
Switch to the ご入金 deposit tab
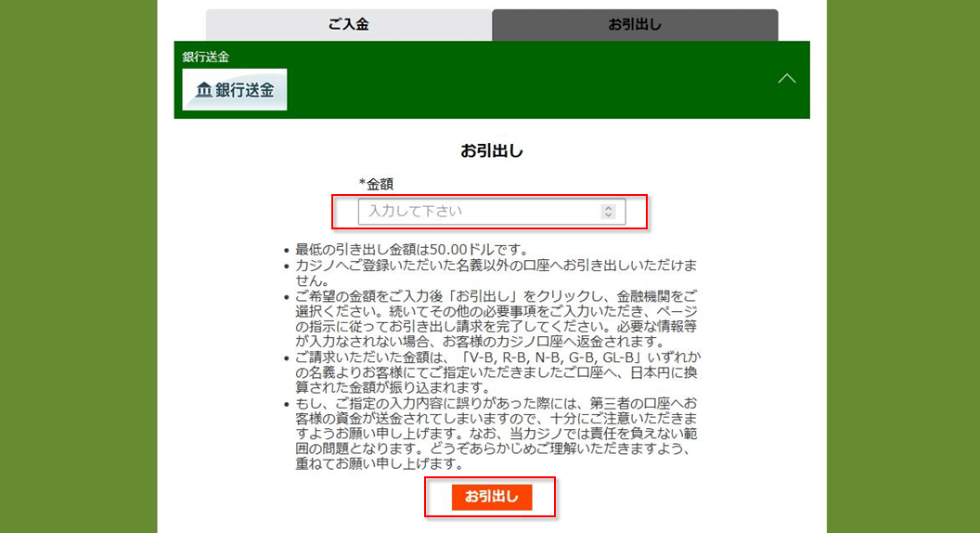(x=348, y=25)
